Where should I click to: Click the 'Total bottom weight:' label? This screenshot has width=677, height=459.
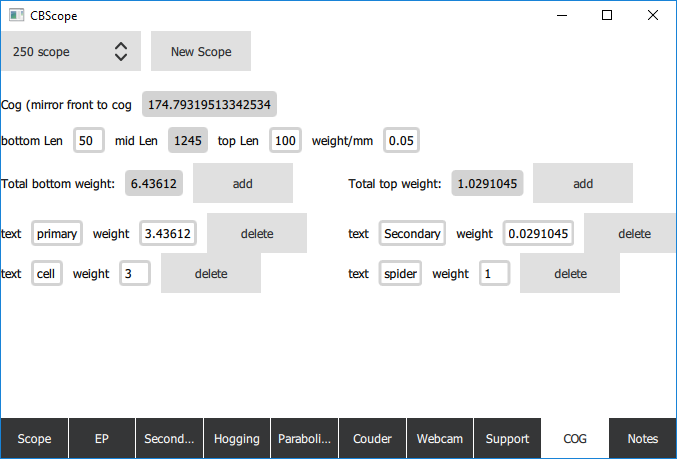[58, 184]
